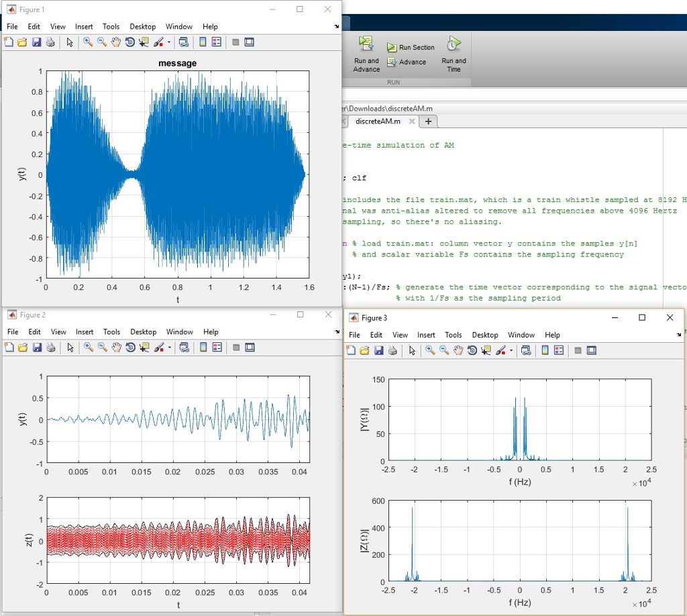Open Brush dropdown arrow in Figure 3
The height and width of the screenshot is (616, 687).
511,350
